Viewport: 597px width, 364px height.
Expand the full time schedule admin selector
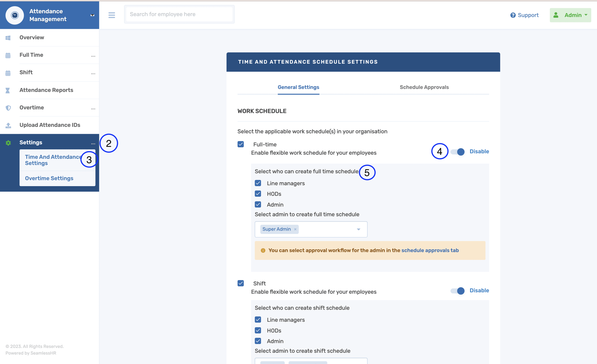click(358, 229)
